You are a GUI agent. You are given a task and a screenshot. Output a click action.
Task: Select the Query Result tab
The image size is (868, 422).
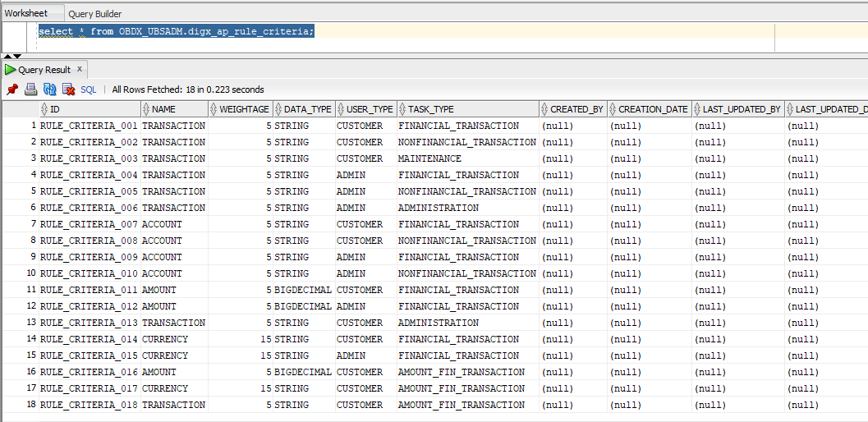pos(44,70)
